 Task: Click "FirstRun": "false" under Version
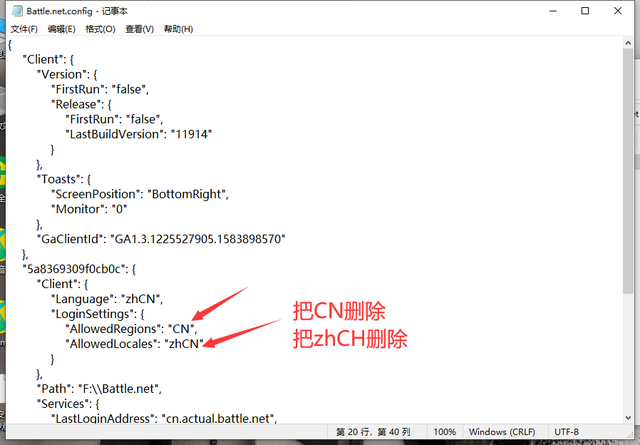click(100, 89)
